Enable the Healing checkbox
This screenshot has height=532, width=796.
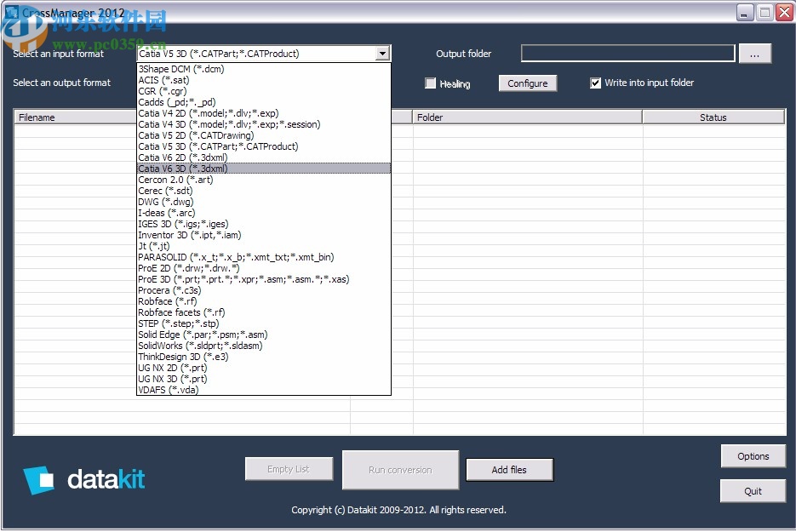click(x=431, y=83)
